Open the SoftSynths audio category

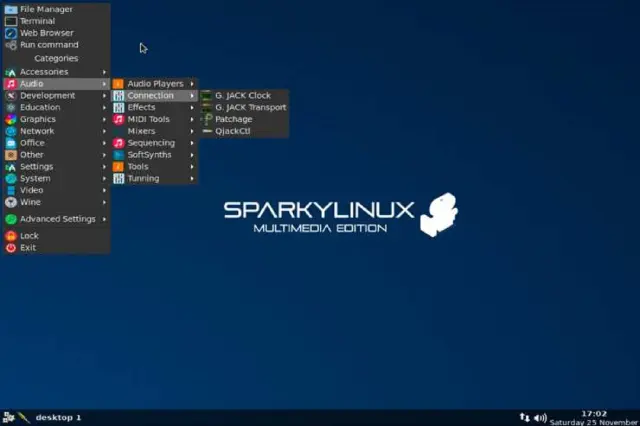coord(149,155)
